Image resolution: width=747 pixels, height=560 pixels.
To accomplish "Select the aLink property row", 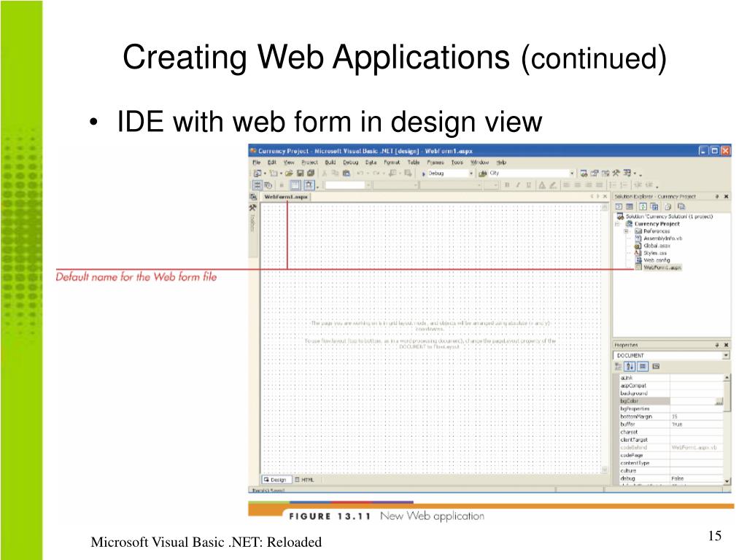I will point(671,378).
